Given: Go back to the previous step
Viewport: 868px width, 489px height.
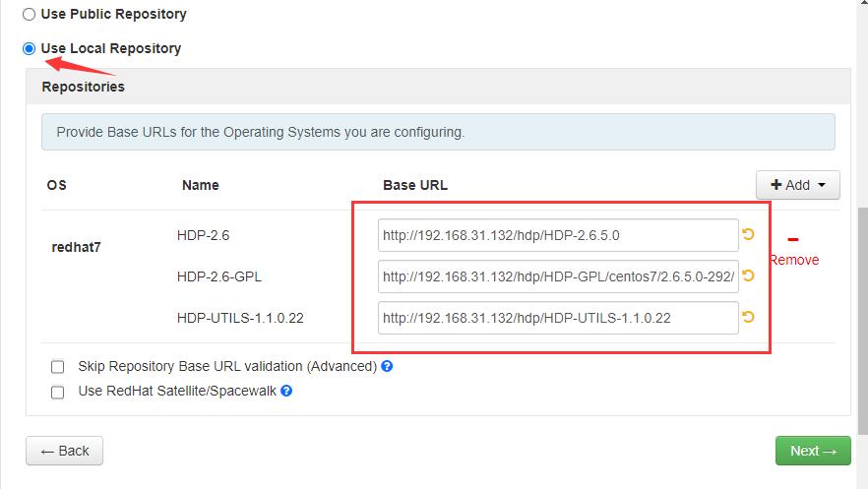Looking at the screenshot, I should click(64, 451).
